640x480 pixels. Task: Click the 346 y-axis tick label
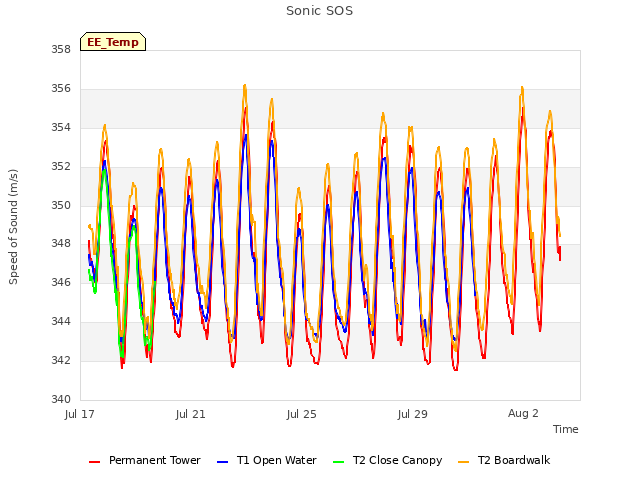61,282
